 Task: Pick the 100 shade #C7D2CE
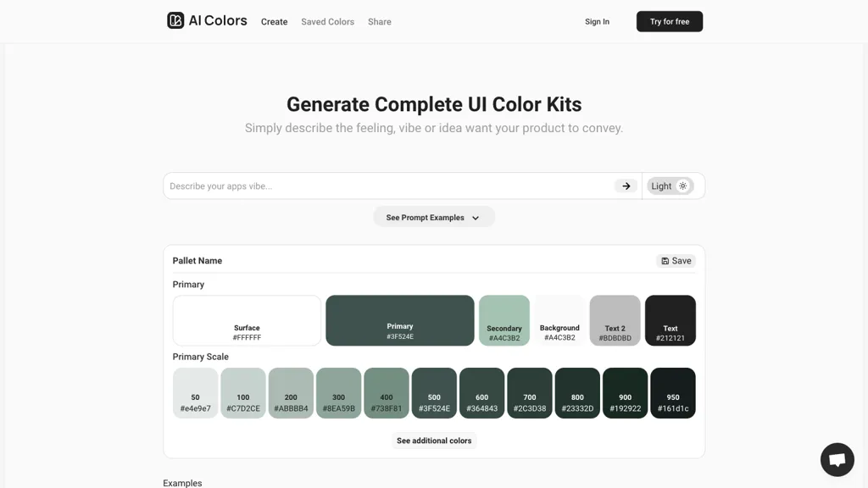point(243,393)
